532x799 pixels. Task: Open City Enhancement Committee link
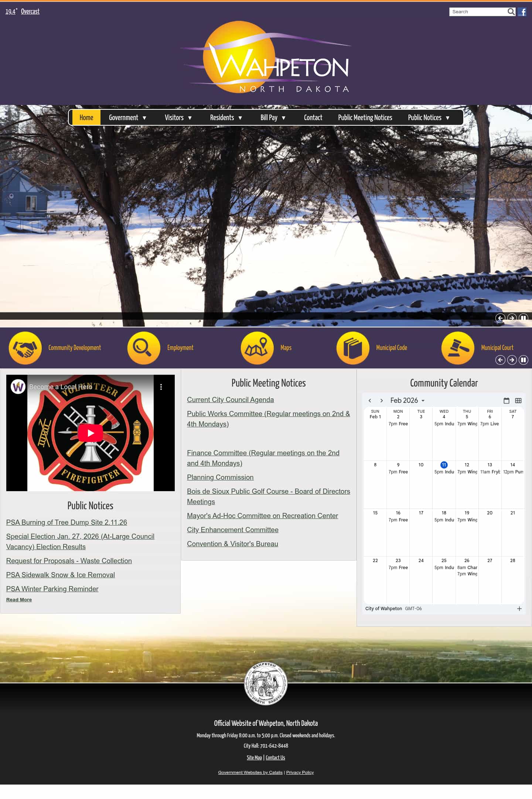click(233, 530)
